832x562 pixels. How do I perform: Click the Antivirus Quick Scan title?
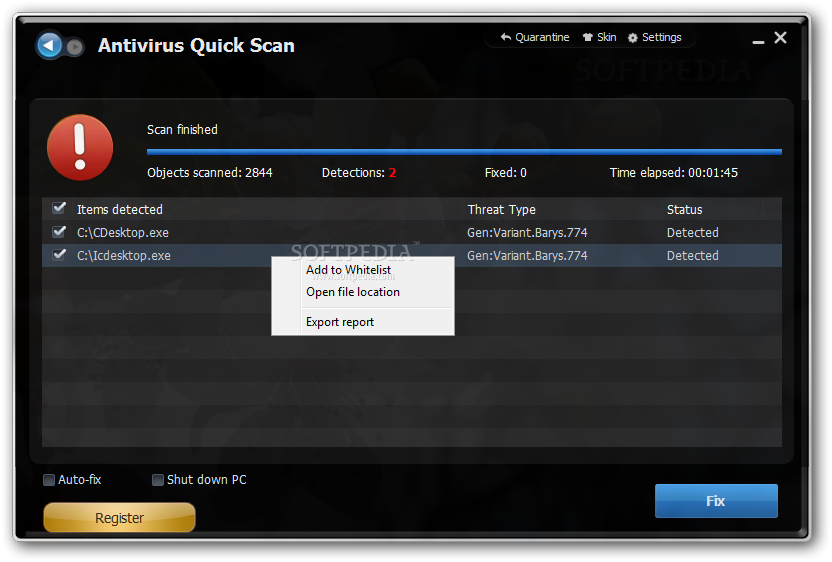pos(196,45)
